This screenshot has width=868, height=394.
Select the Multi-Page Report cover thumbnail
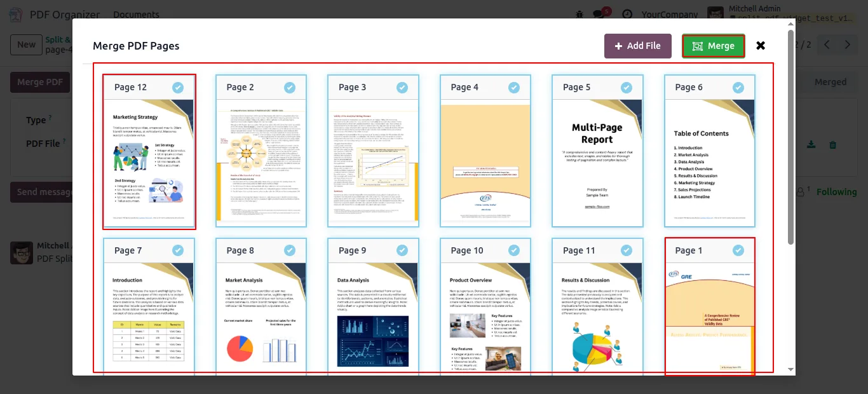[597, 163]
